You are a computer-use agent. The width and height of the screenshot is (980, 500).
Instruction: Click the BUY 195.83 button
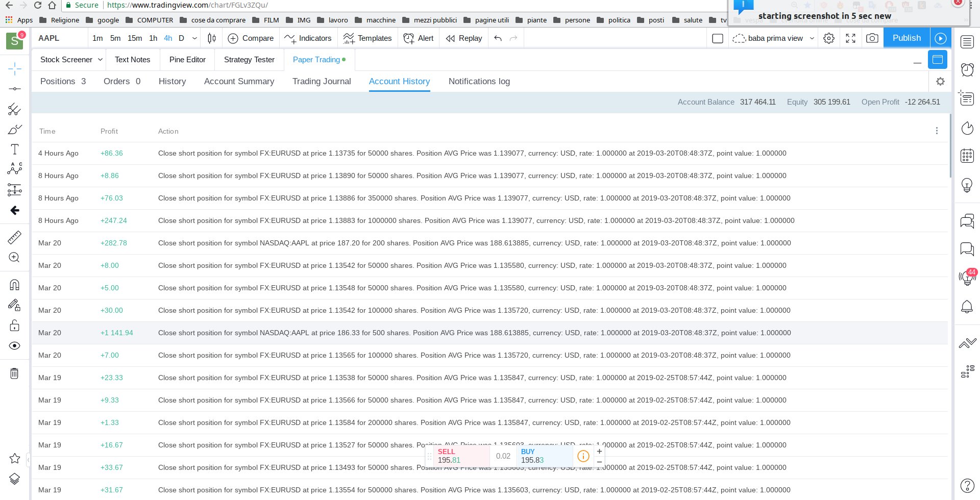point(544,456)
